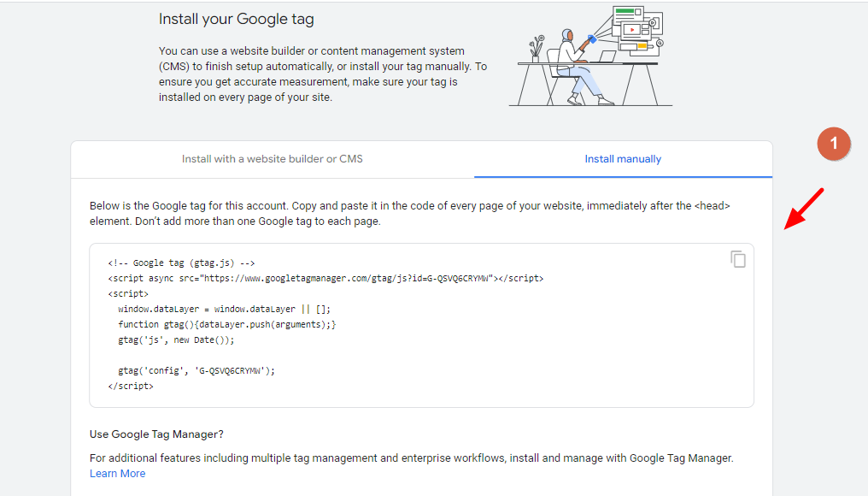The height and width of the screenshot is (496, 868).
Task: Click the script async src code line
Action: coord(325,278)
